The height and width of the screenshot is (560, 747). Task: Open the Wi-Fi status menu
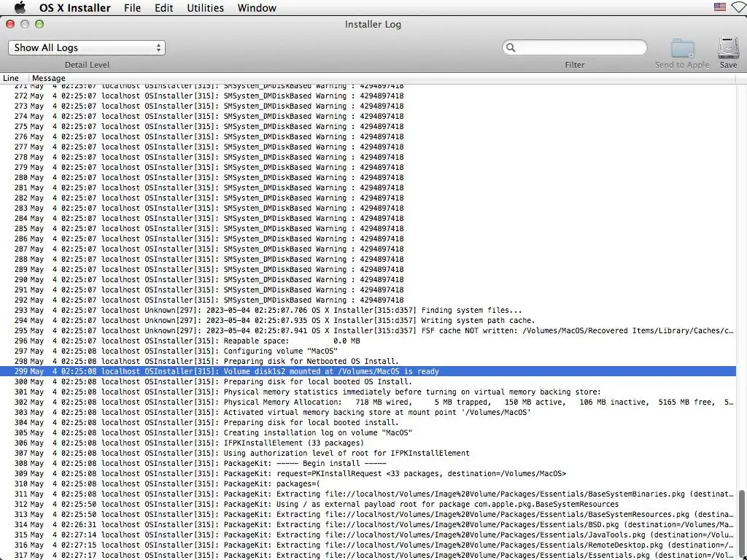(x=738, y=7)
